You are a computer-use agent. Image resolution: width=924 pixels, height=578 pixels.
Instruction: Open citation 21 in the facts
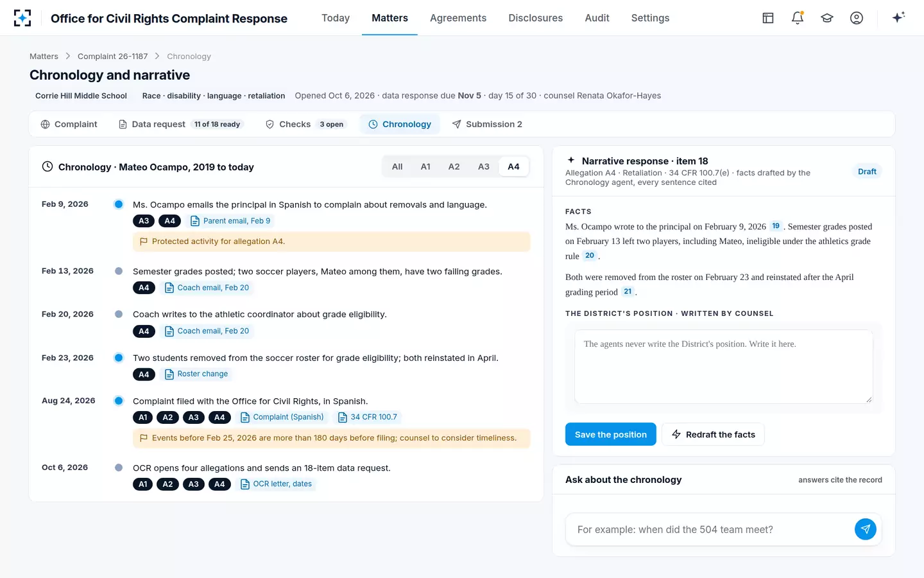pos(628,292)
